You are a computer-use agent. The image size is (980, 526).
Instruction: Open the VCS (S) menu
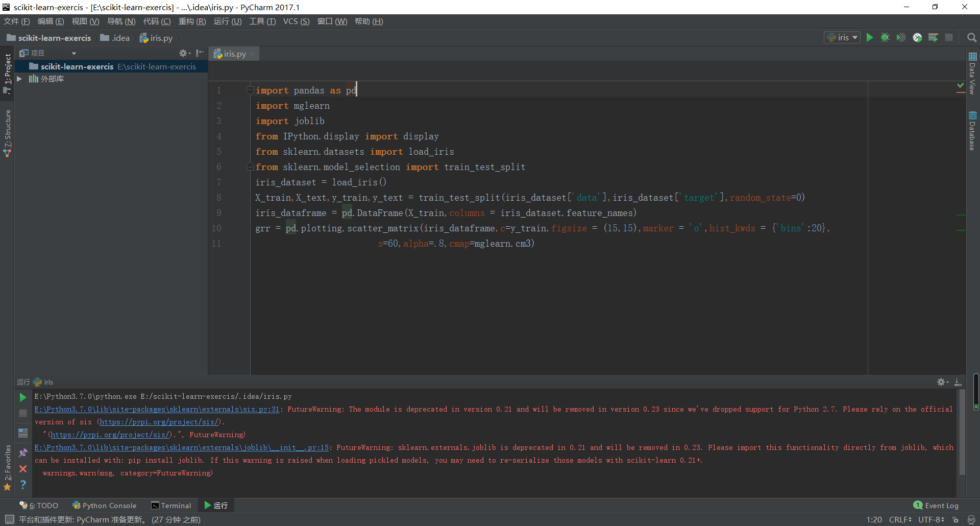pyautogui.click(x=297, y=21)
